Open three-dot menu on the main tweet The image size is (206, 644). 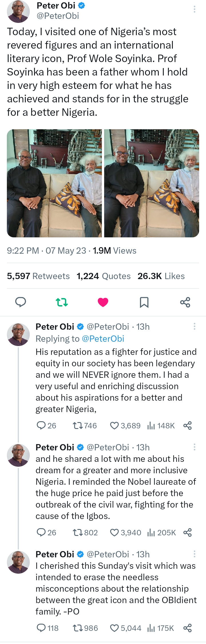tap(195, 9)
